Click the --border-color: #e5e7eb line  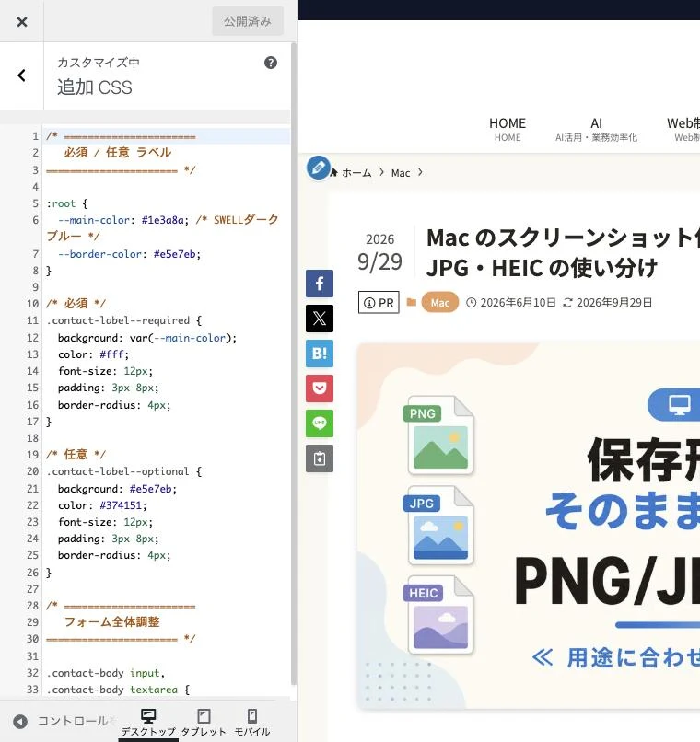click(129, 254)
